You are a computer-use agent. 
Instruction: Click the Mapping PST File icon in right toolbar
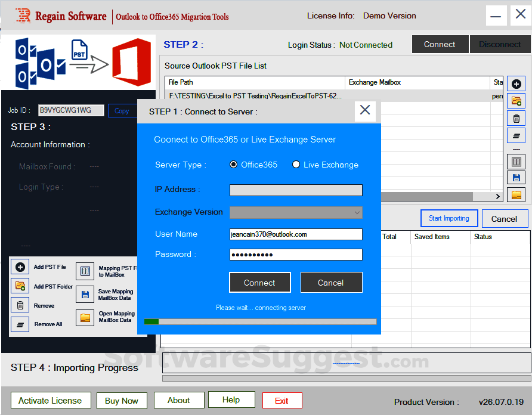click(x=516, y=162)
